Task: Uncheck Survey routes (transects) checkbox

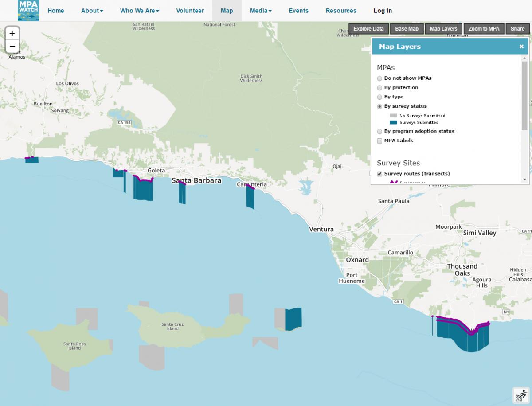Action: pos(379,174)
